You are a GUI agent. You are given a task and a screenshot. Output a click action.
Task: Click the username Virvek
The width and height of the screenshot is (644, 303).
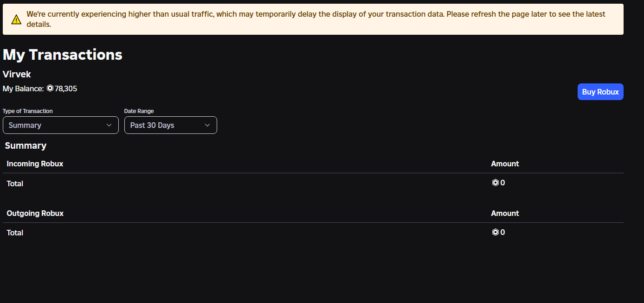tap(17, 74)
